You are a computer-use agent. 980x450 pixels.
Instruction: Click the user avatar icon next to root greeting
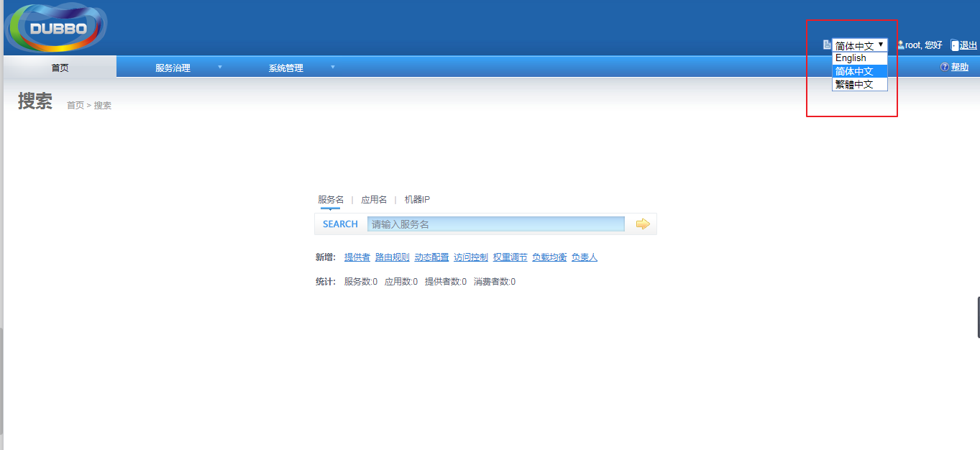(x=901, y=45)
